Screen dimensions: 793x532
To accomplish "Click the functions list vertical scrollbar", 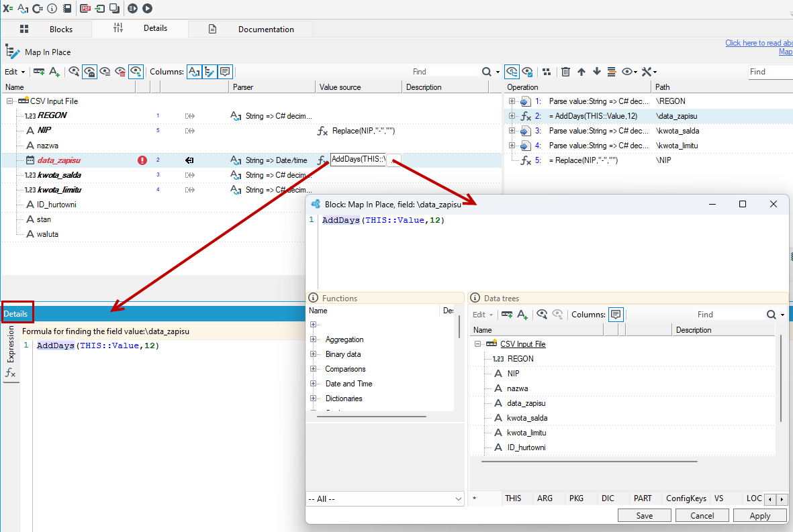I will tap(459, 326).
